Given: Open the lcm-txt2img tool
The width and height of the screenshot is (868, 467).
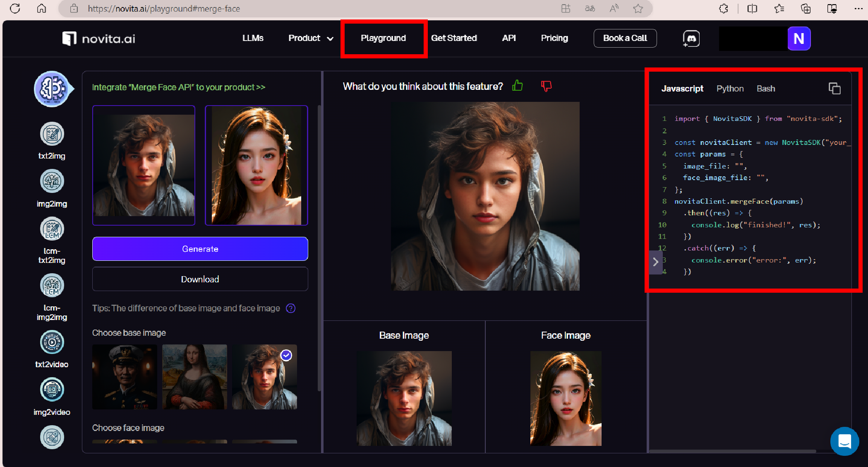Looking at the screenshot, I should tap(52, 229).
